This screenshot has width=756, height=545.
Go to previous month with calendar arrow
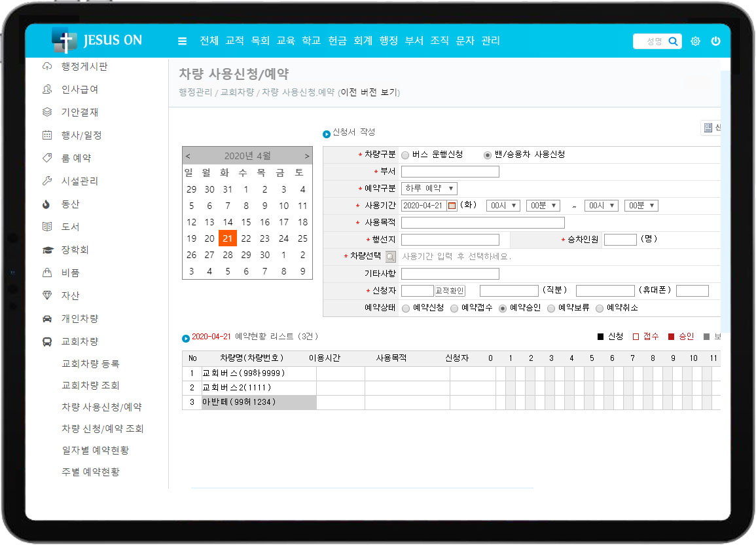tap(189, 156)
